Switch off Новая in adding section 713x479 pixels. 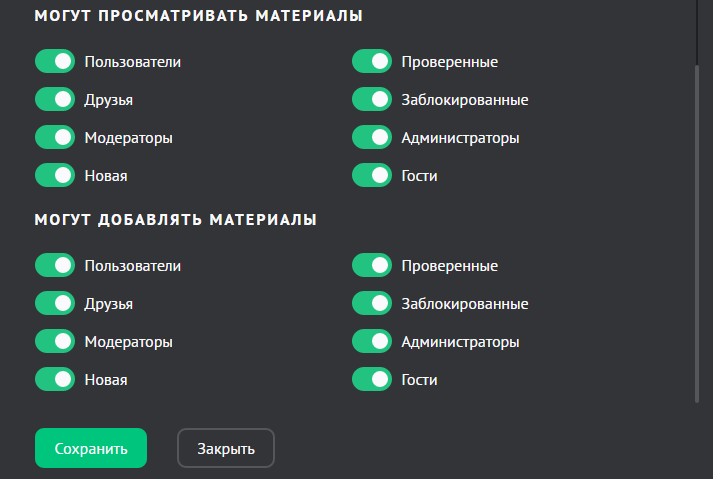55,380
